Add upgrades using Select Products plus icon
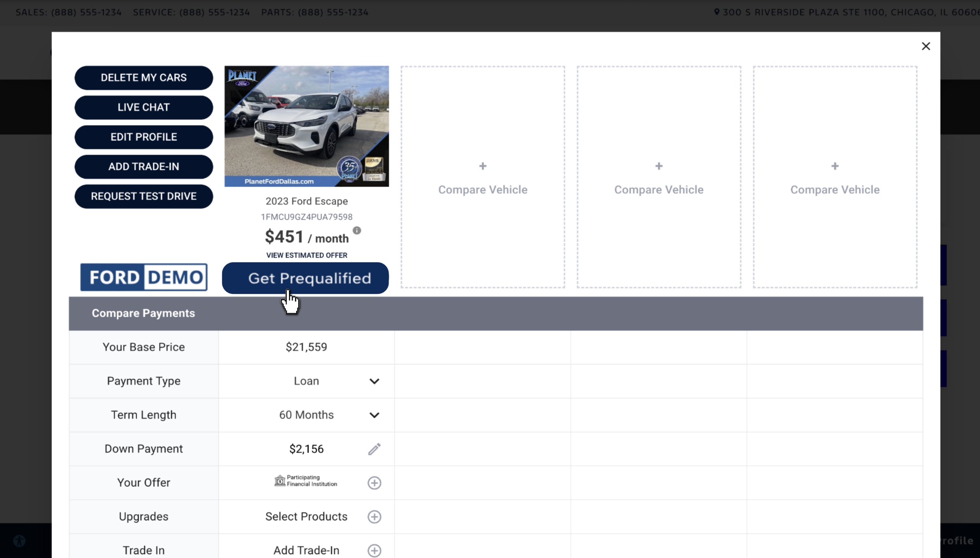 pos(374,517)
